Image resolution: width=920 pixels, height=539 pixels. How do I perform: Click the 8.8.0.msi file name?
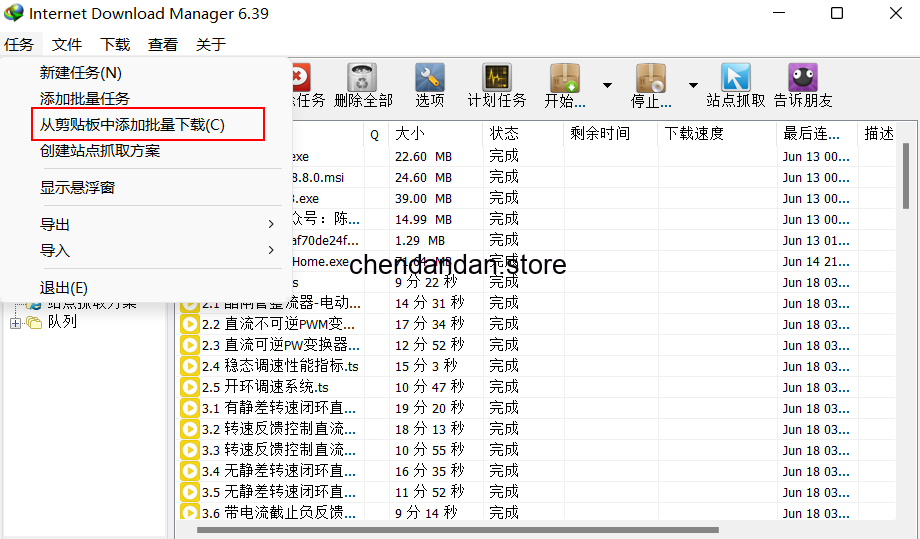tap(318, 178)
